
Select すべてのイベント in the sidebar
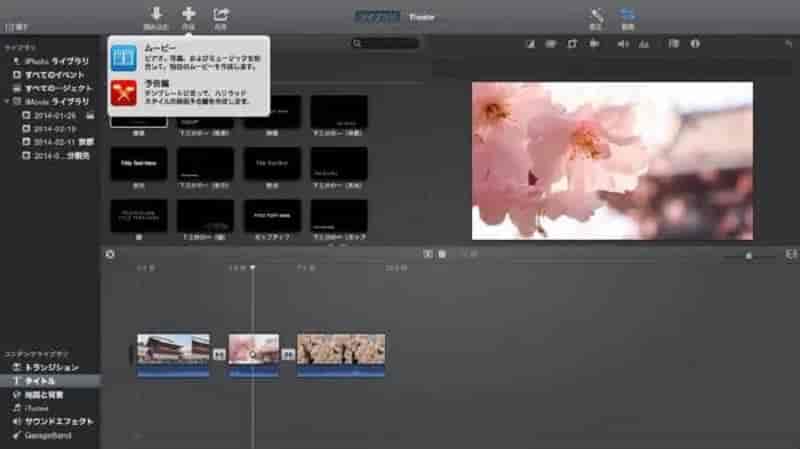point(49,75)
